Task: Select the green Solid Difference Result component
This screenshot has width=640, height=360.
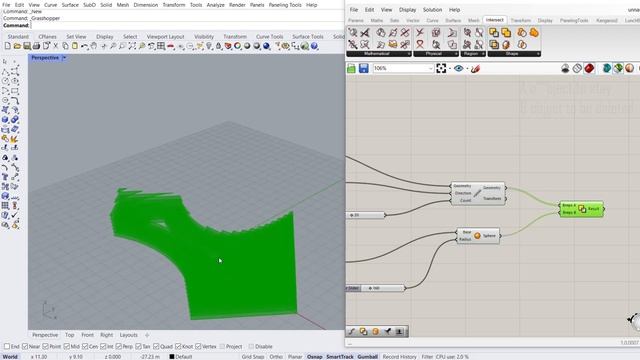Action: (x=582, y=209)
